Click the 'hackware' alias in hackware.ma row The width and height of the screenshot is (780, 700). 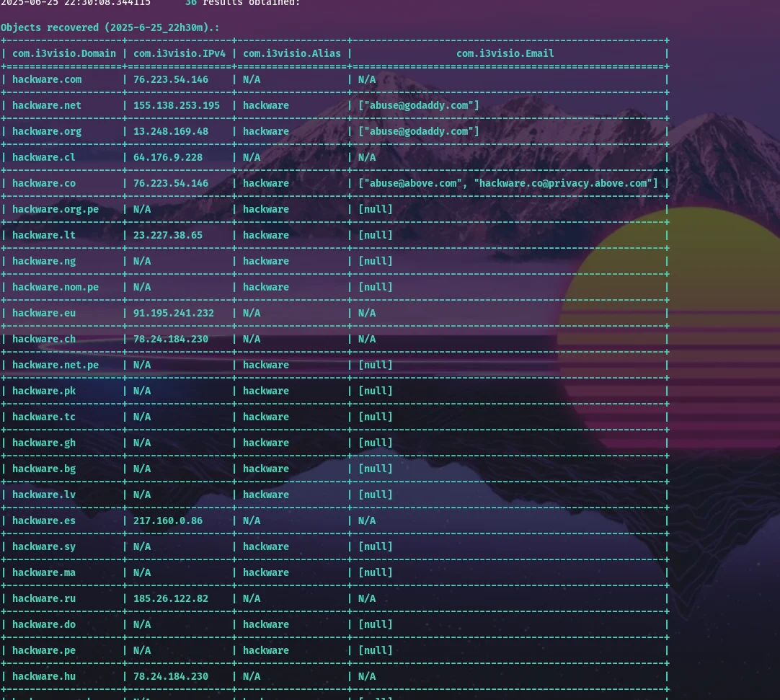point(265,572)
